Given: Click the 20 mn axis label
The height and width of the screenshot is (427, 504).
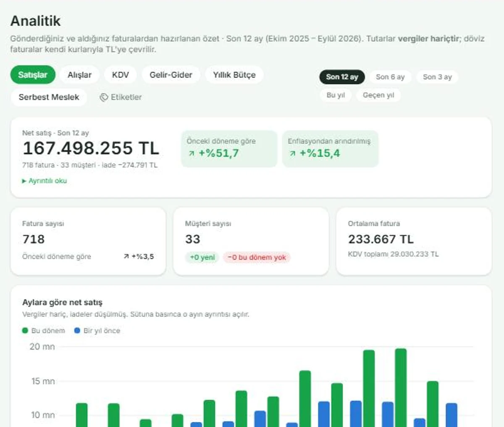Looking at the screenshot, I should [x=42, y=347].
